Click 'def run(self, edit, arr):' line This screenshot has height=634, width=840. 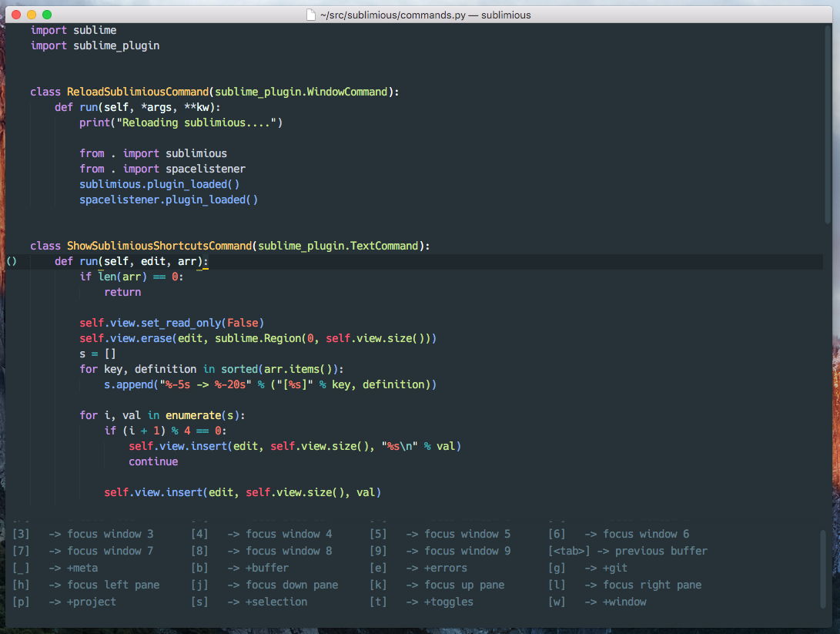[131, 261]
